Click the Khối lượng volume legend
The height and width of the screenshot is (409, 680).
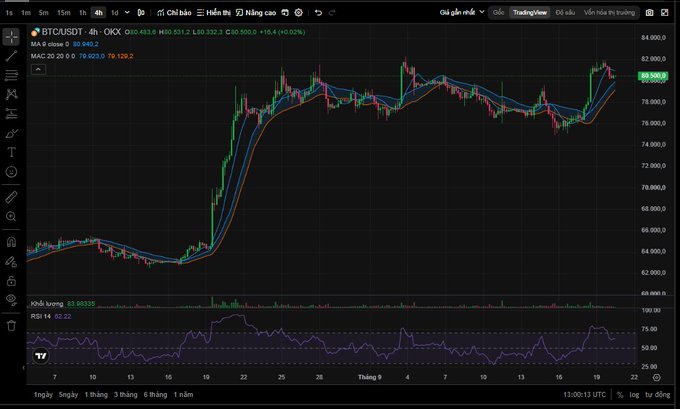(47, 304)
